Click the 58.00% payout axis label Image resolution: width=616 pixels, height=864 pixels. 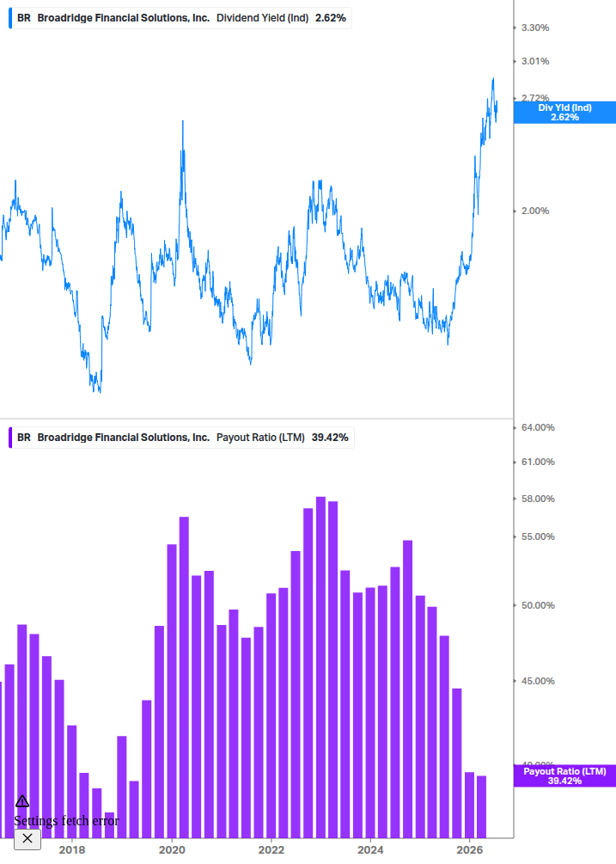(x=538, y=499)
